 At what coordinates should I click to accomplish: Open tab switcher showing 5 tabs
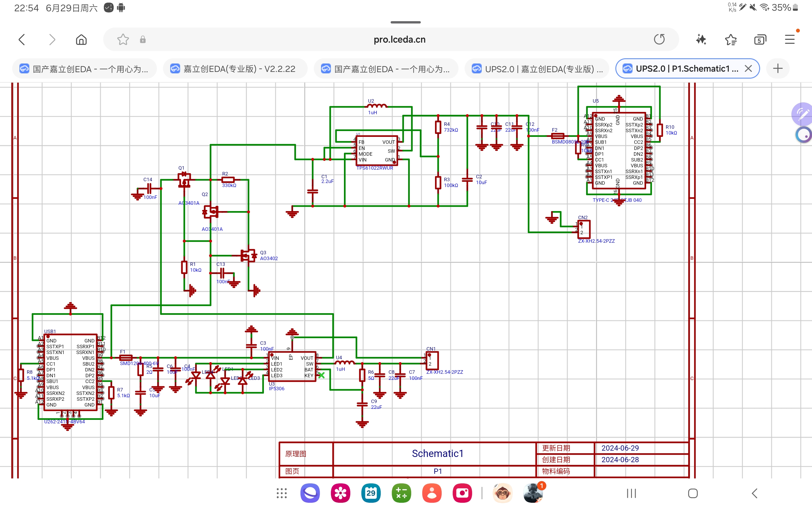pos(760,40)
